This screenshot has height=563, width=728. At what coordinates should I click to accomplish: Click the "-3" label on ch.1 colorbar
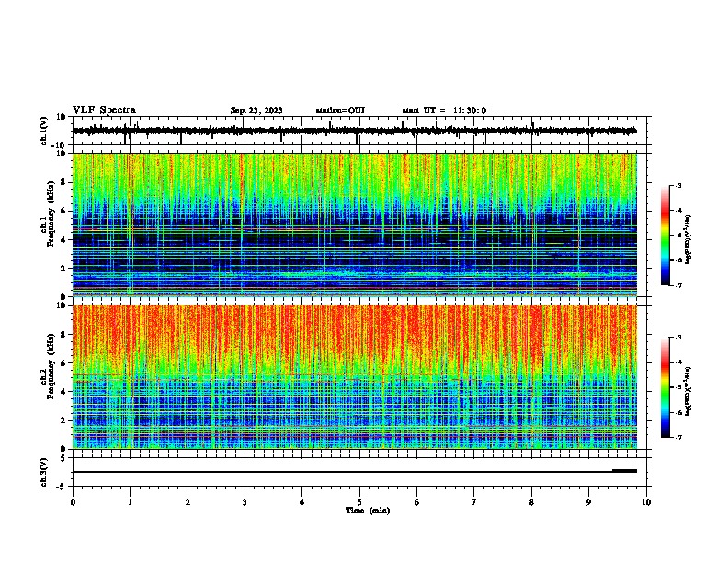(677, 185)
